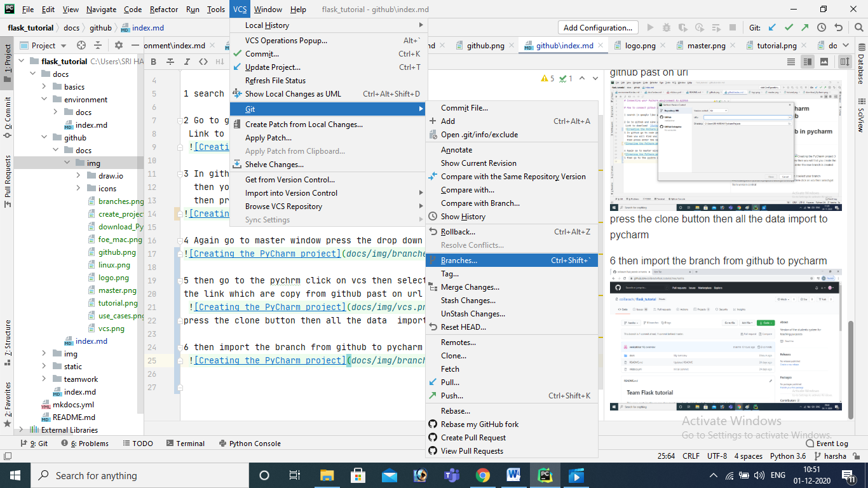Viewport: 868px width, 488px height.
Task: Select Create Pull Request menu item
Action: pos(512,438)
